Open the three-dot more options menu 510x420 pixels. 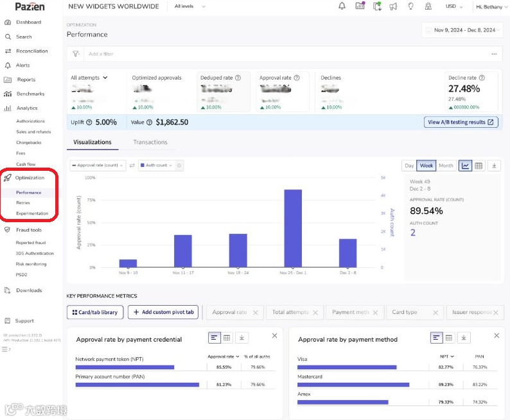494,54
